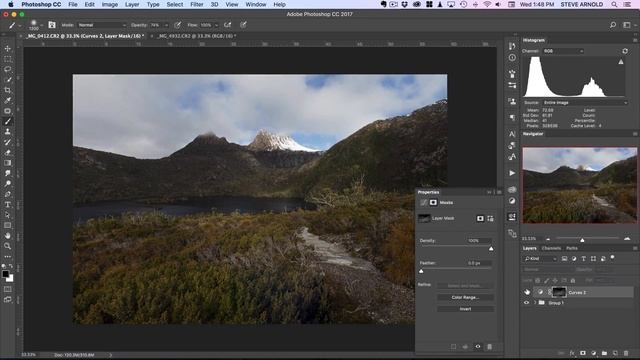Click the Navigator zoom slider handle
640x360 pixels.
582,240
